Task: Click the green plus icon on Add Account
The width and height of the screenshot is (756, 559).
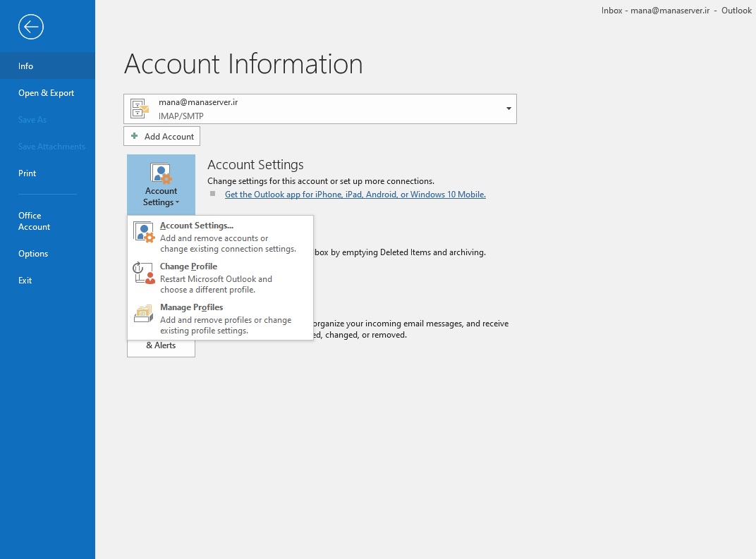Action: point(135,136)
